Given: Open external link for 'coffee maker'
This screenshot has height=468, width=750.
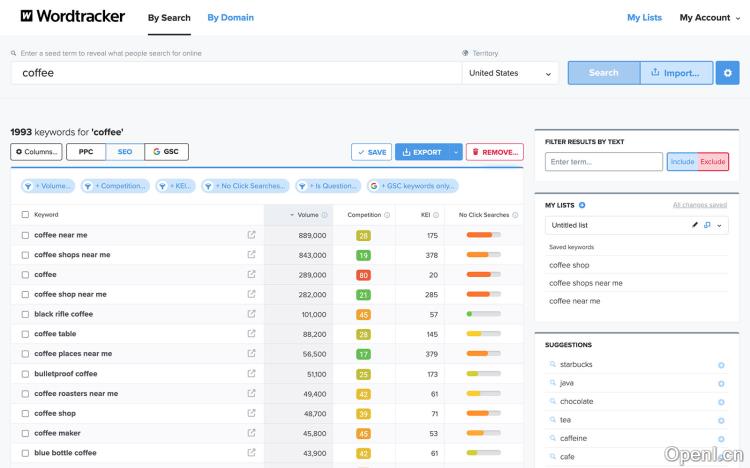Looking at the screenshot, I should click(x=251, y=433).
